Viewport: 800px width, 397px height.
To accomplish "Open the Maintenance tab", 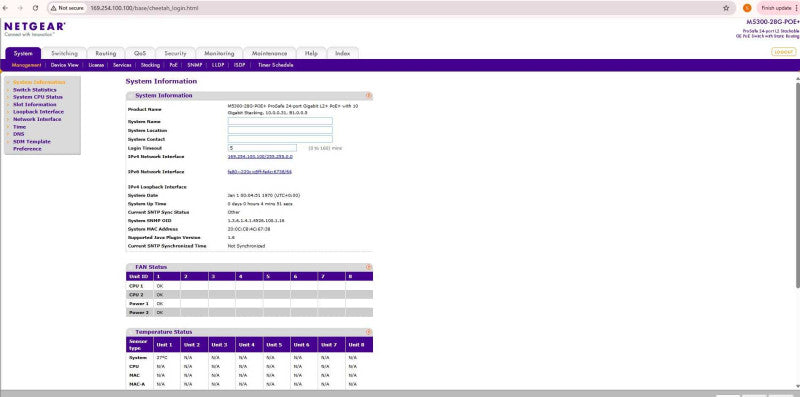I will 269,53.
